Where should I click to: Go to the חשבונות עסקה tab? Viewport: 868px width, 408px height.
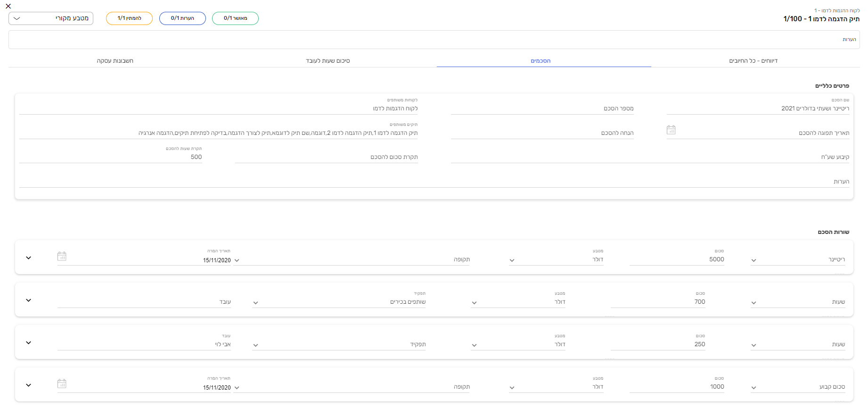coord(115,61)
